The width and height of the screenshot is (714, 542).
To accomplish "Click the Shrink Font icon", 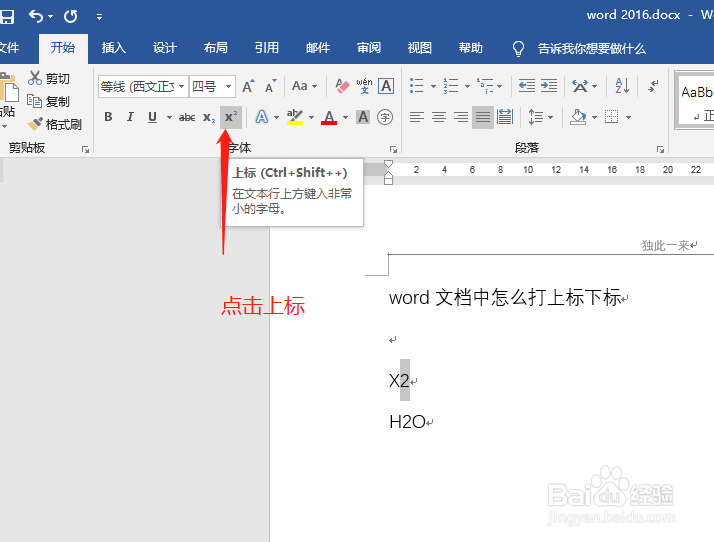I will (270, 86).
